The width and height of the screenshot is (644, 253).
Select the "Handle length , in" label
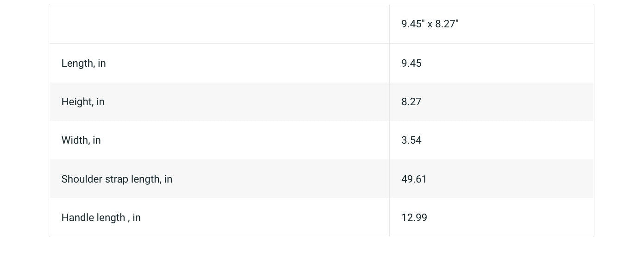pos(101,218)
